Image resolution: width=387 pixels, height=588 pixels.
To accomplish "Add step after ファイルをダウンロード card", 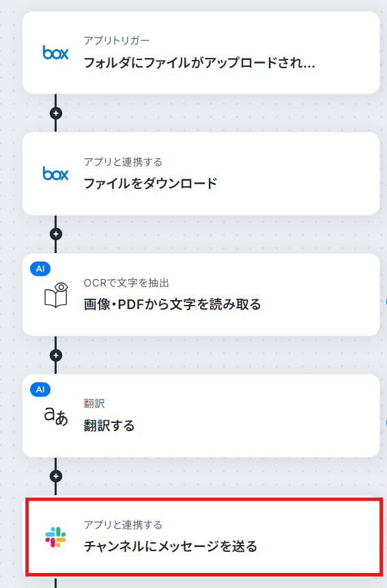I will (x=56, y=234).
